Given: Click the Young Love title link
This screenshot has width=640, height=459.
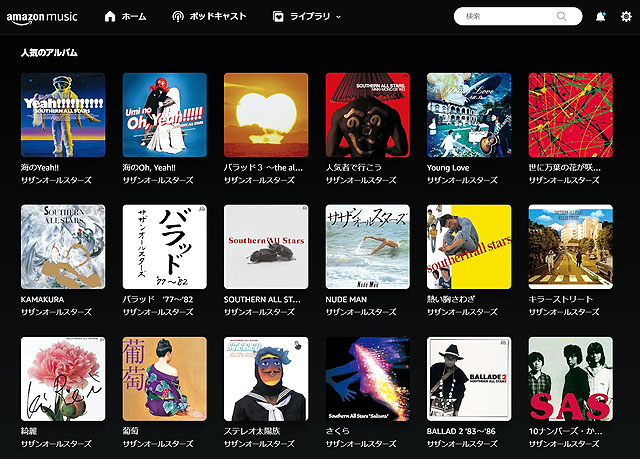Looking at the screenshot, I should (448, 168).
